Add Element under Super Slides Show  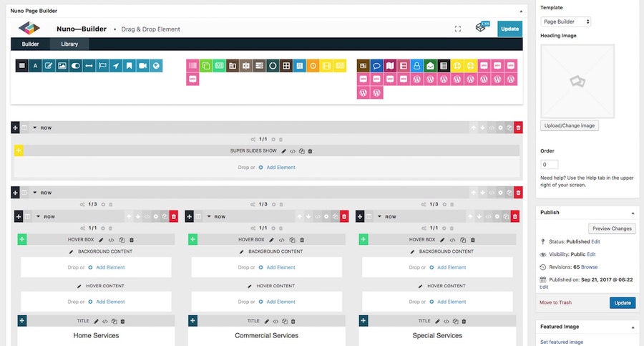point(280,168)
